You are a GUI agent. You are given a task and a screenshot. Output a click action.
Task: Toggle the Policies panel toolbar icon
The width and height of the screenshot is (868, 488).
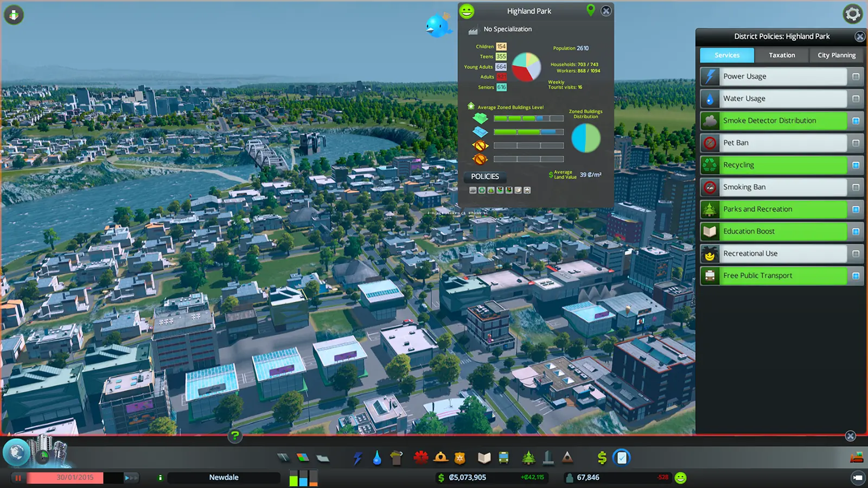click(622, 458)
